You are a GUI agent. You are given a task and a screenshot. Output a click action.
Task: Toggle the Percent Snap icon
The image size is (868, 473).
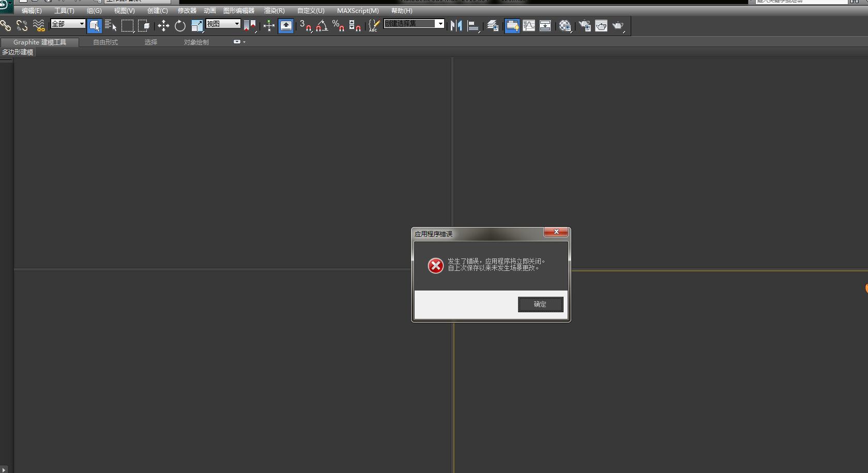pyautogui.click(x=339, y=25)
